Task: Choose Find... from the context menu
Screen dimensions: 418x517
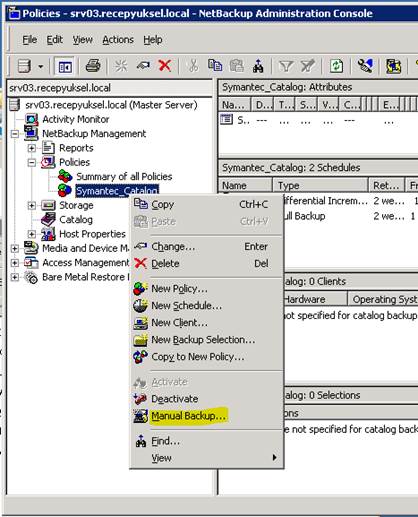Action: pyautogui.click(x=207, y=441)
